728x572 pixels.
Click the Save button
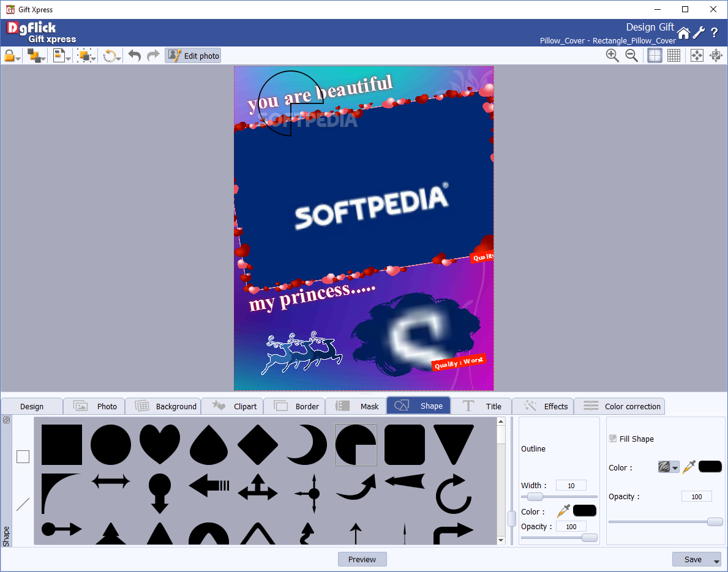click(692, 559)
